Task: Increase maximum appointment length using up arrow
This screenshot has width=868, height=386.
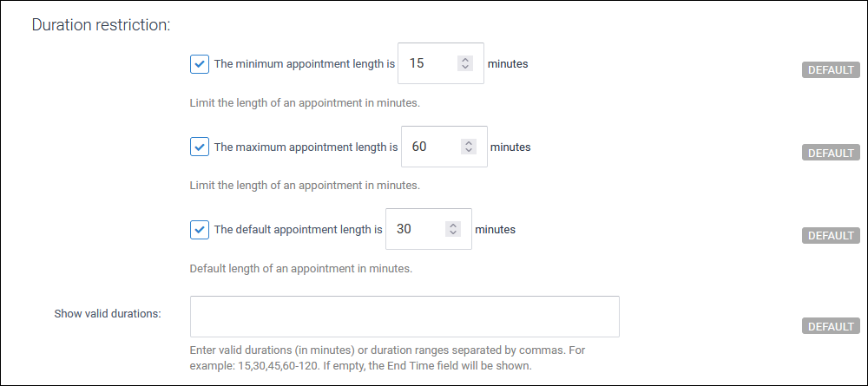Action: [x=469, y=143]
